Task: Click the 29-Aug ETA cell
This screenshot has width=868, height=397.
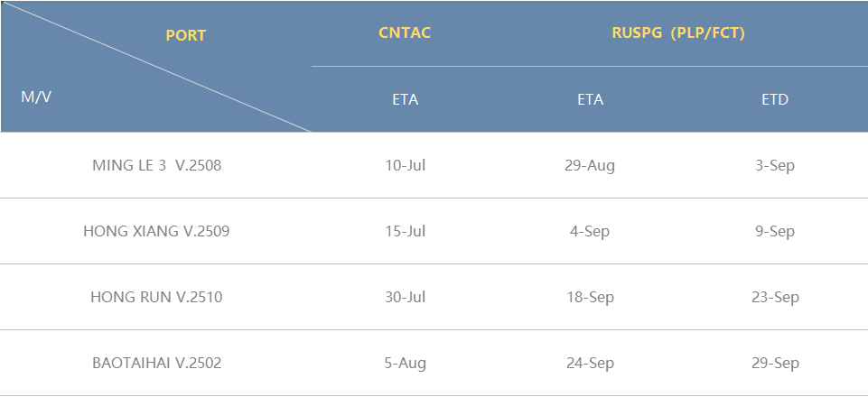Action: 590,165
